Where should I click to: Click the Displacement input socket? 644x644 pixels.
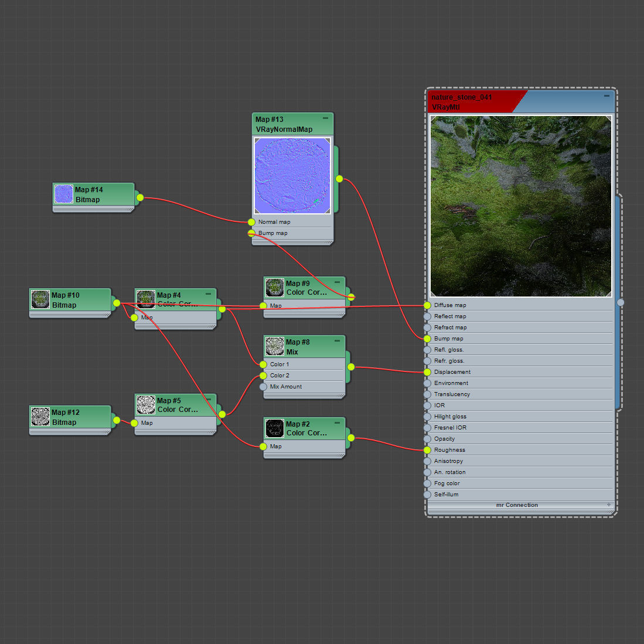pos(428,372)
